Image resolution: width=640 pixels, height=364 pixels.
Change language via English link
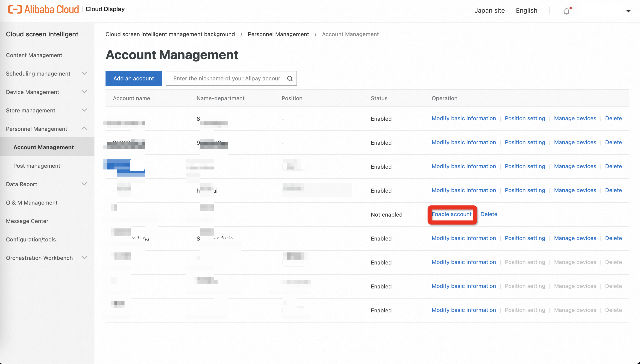[x=526, y=11]
